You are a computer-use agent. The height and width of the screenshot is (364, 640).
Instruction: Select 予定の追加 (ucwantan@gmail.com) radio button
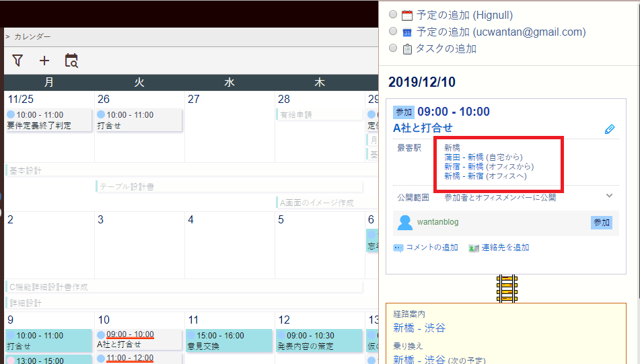coord(393,31)
